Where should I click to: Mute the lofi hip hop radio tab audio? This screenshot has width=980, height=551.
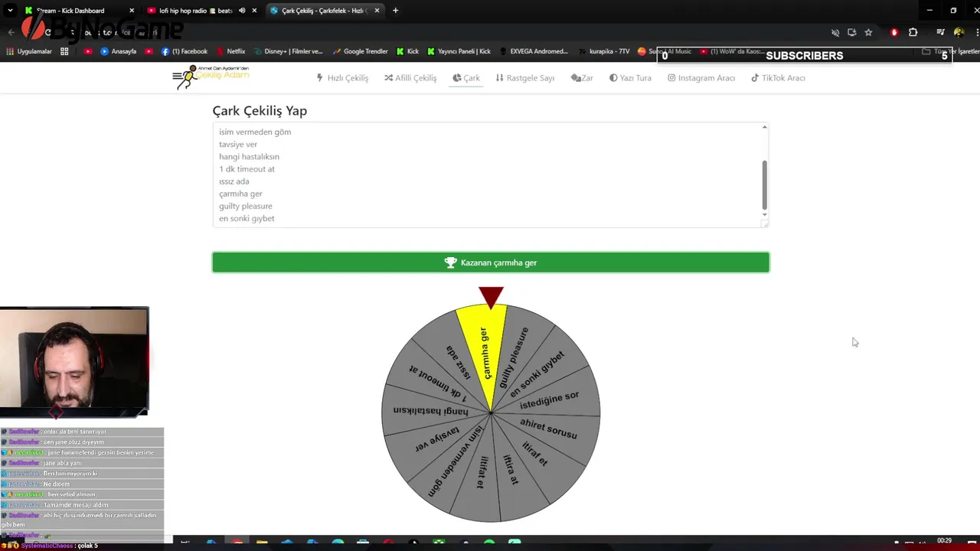[242, 11]
